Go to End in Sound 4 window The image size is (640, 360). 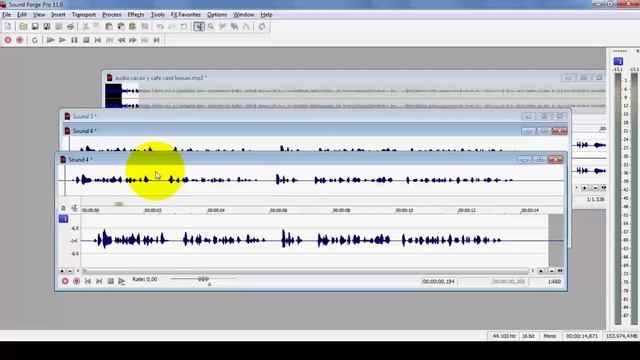(99, 281)
